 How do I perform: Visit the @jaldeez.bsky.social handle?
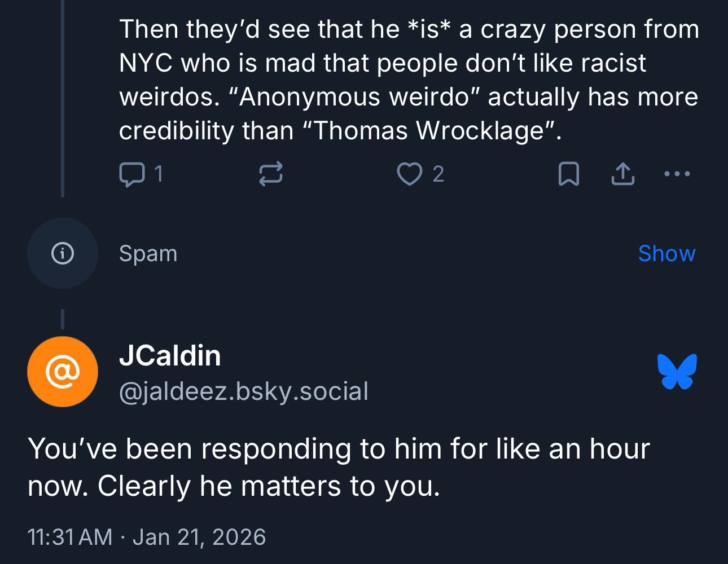244,391
